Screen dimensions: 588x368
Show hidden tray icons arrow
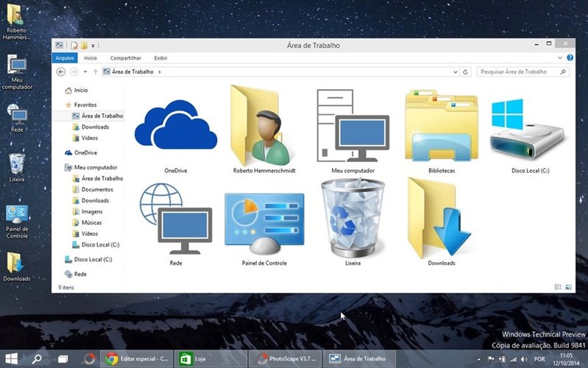479,359
